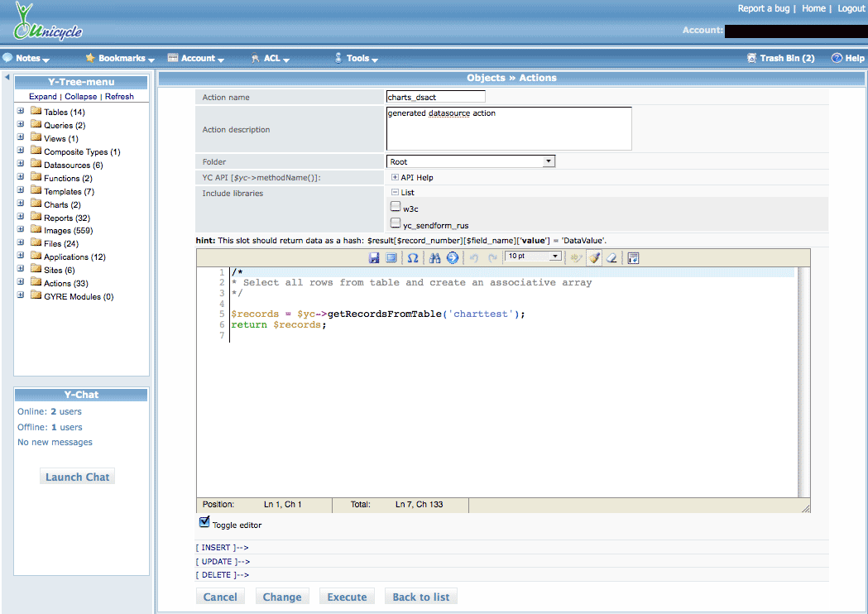The width and height of the screenshot is (868, 614).
Task: Click the Action name input field
Action: point(435,97)
